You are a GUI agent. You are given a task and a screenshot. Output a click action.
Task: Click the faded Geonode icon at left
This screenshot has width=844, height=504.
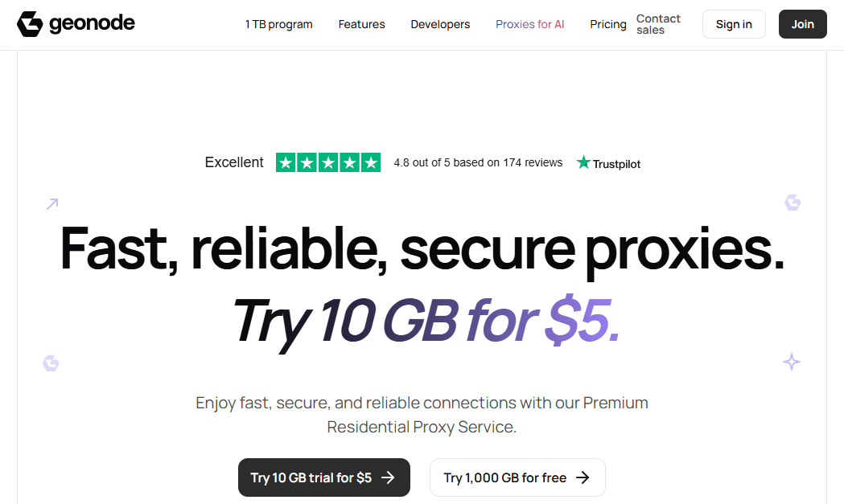tap(51, 363)
